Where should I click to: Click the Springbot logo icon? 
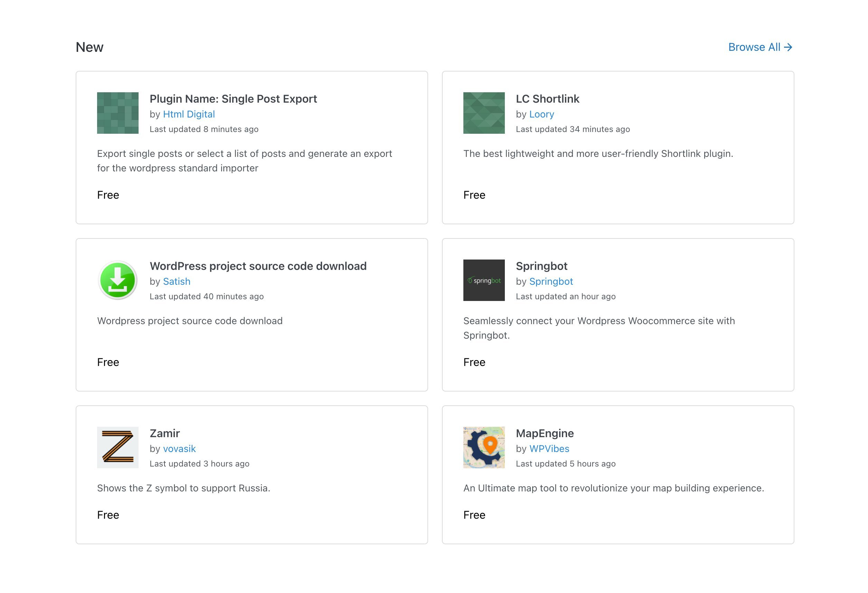(484, 280)
